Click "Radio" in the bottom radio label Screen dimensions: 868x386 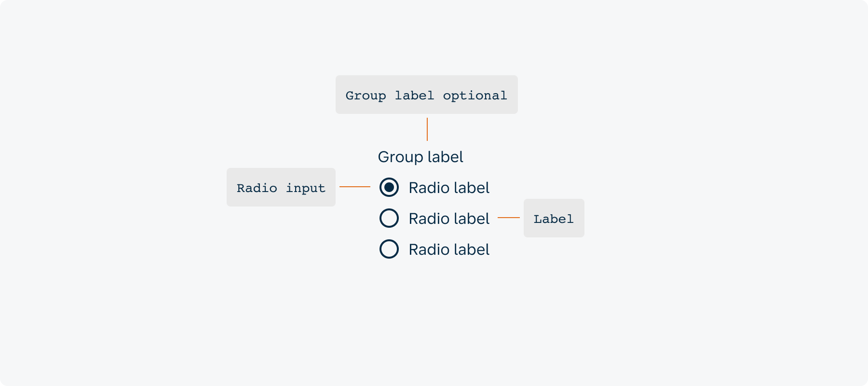point(427,249)
